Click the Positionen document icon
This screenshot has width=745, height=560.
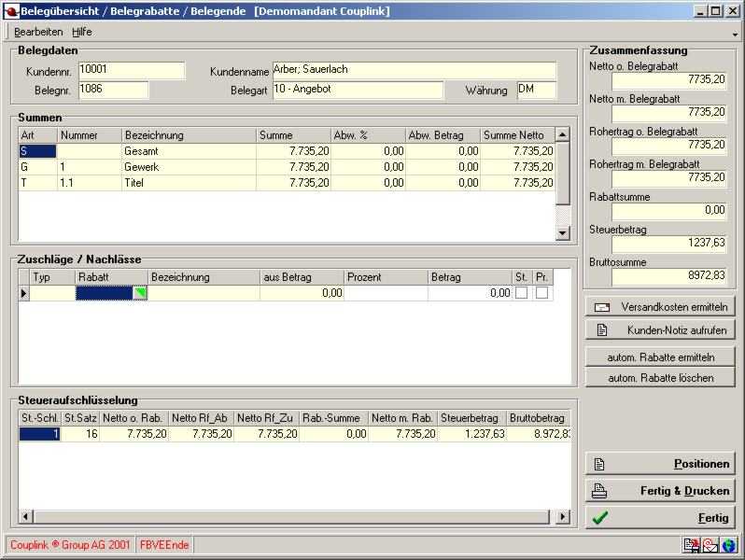tap(600, 464)
